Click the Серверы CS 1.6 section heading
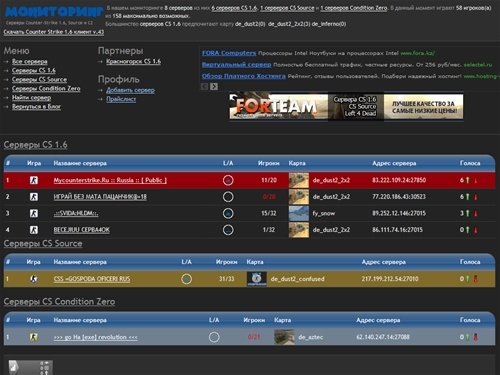The image size is (500, 375). [x=35, y=145]
